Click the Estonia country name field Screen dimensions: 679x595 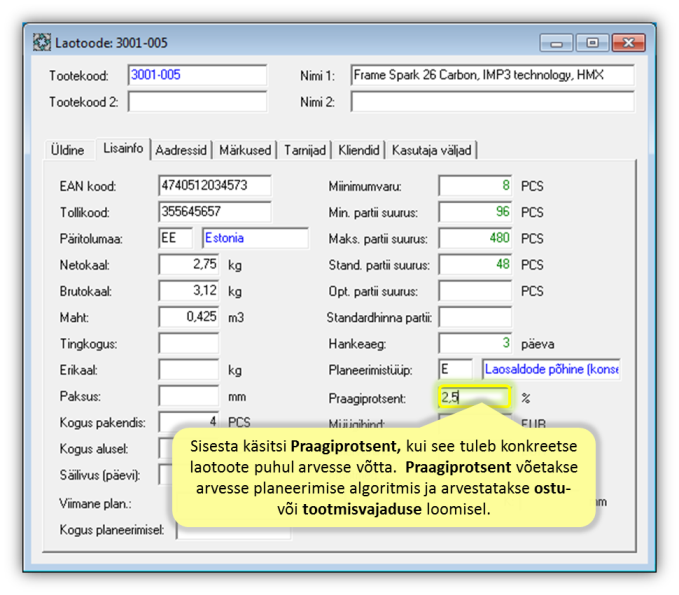click(x=255, y=238)
